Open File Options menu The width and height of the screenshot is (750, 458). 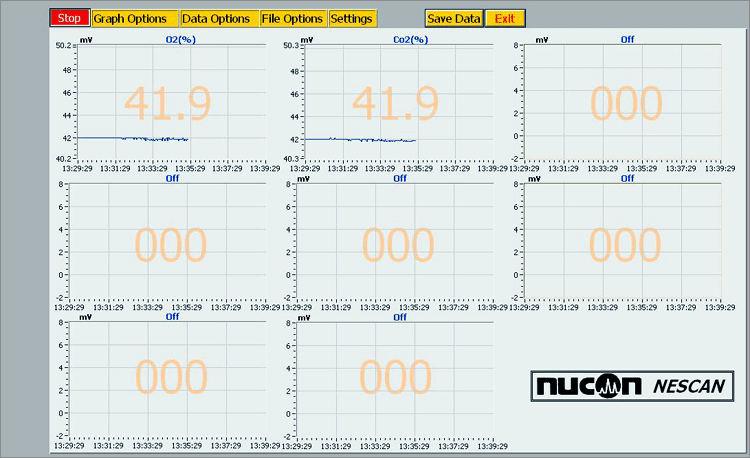click(292, 19)
